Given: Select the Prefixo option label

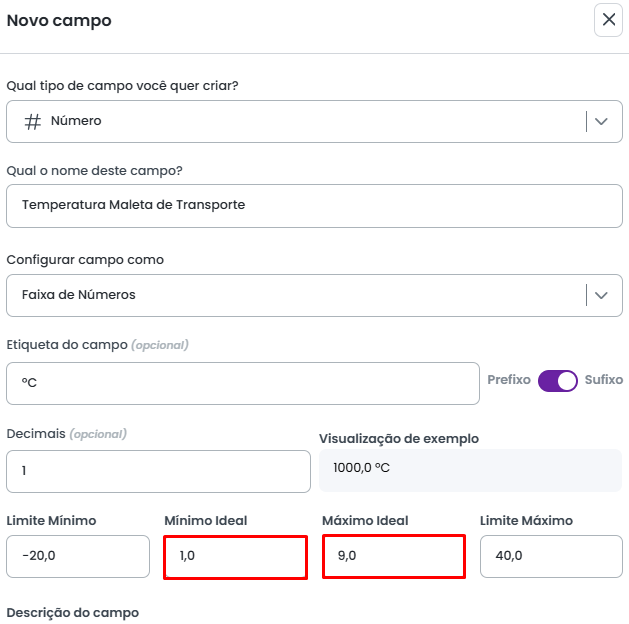Looking at the screenshot, I should point(508,380).
